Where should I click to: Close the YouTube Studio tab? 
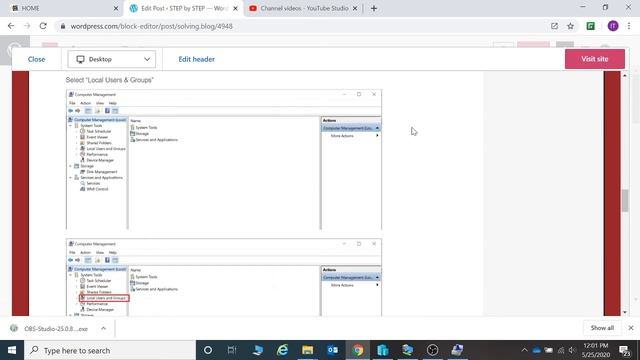[355, 8]
